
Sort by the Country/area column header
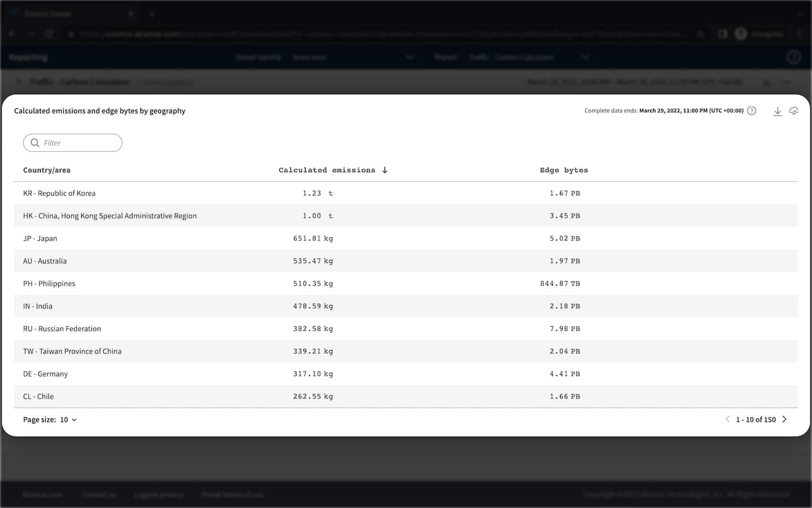(47, 170)
